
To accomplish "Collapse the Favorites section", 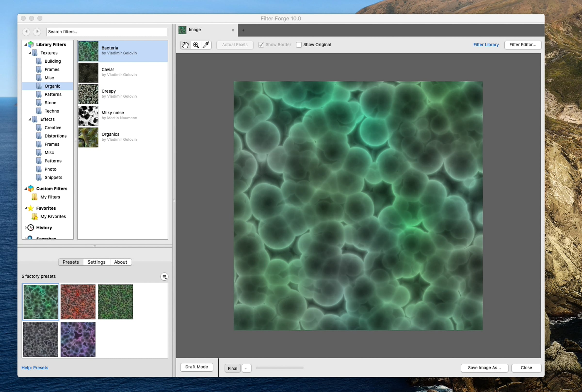I will (x=26, y=208).
